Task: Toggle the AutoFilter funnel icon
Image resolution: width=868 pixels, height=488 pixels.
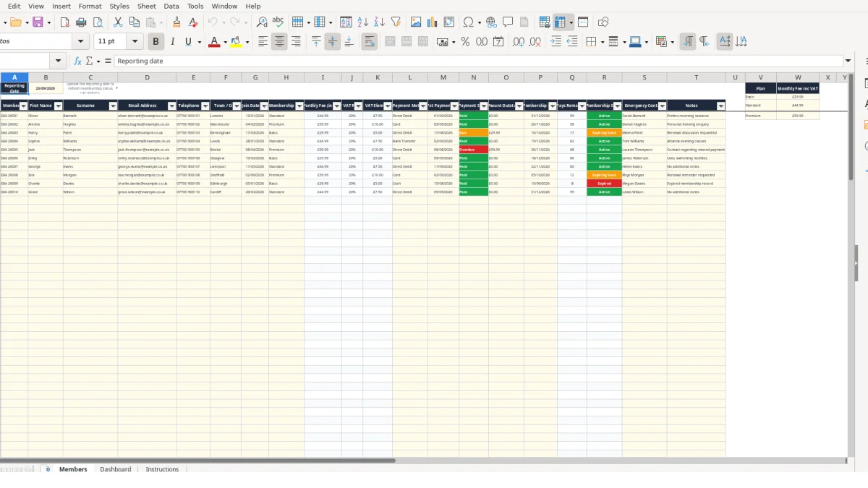Action: (396, 22)
